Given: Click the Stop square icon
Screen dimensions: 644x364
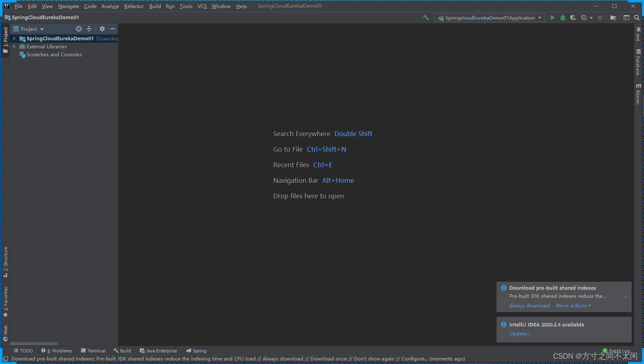Looking at the screenshot, I should point(600,18).
